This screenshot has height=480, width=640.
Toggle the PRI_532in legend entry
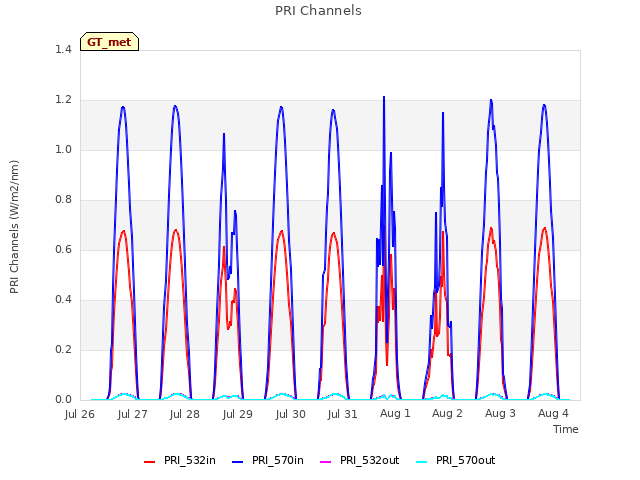(180, 460)
